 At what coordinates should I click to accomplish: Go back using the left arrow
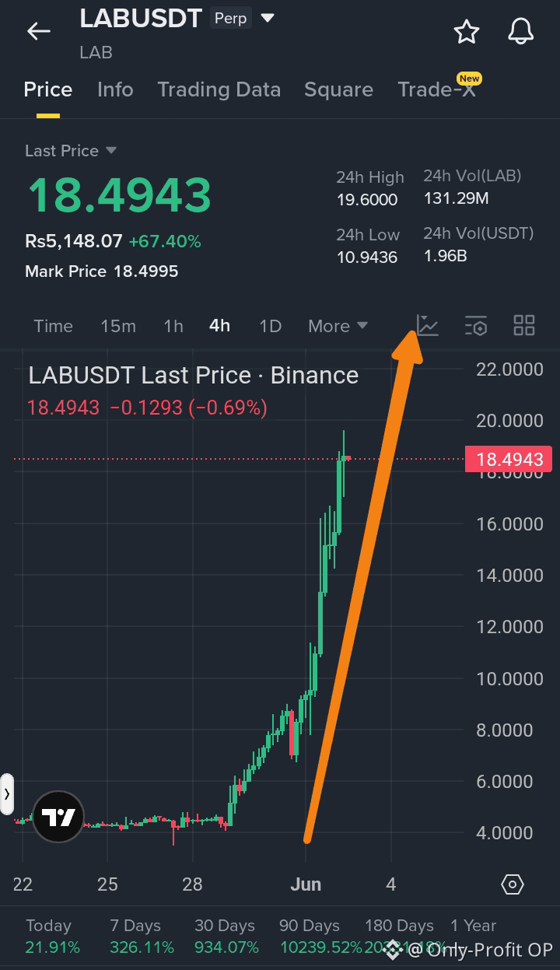[x=38, y=31]
